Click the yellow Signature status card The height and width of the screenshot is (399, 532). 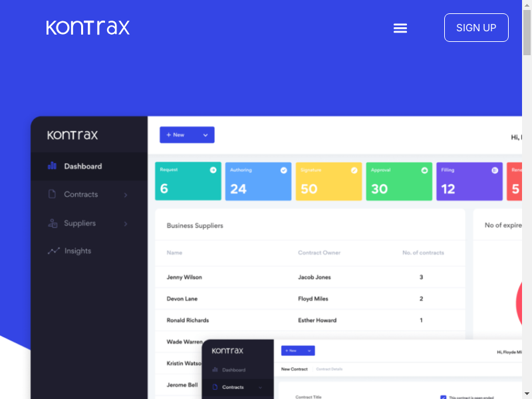point(329,182)
